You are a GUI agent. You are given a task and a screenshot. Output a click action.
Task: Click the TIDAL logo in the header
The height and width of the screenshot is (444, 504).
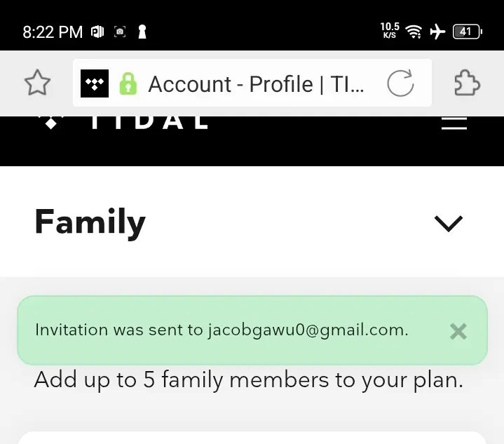[122, 123]
